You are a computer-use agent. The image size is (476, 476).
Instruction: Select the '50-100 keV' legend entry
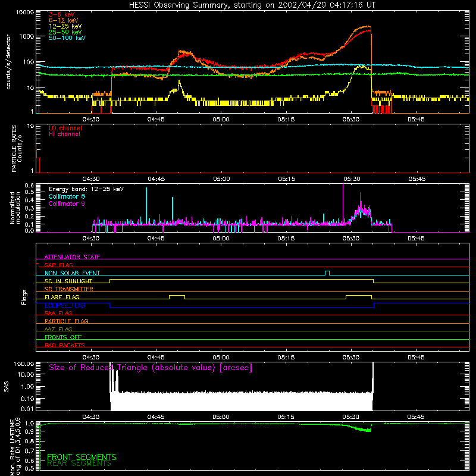click(67, 38)
